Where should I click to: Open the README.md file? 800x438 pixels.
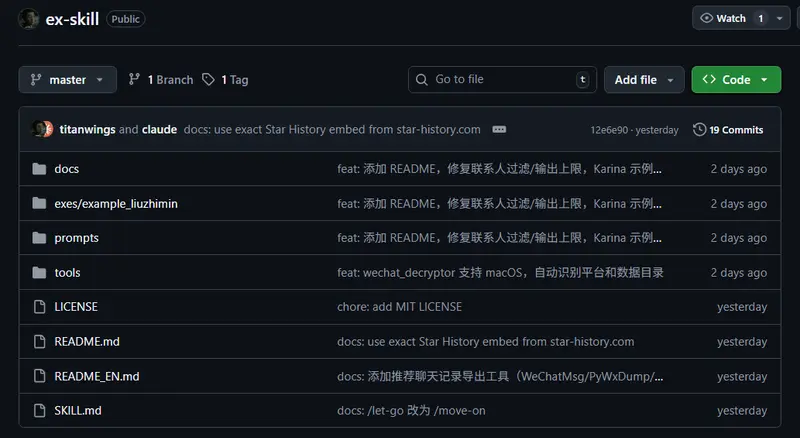pyautogui.click(x=87, y=342)
